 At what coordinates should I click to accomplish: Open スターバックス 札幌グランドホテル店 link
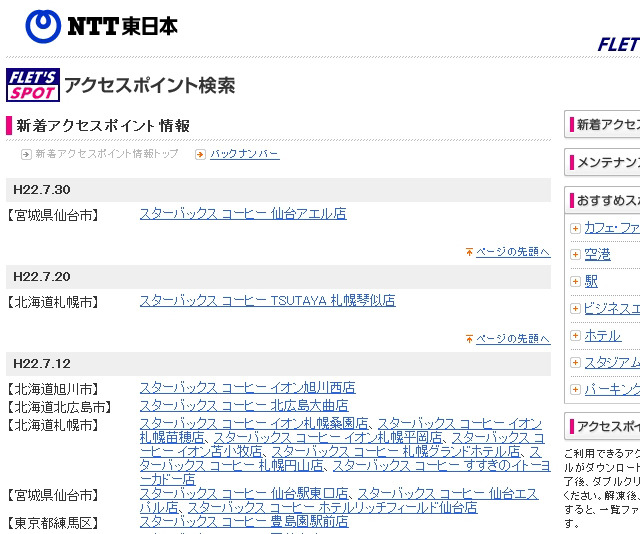pyautogui.click(x=396, y=452)
